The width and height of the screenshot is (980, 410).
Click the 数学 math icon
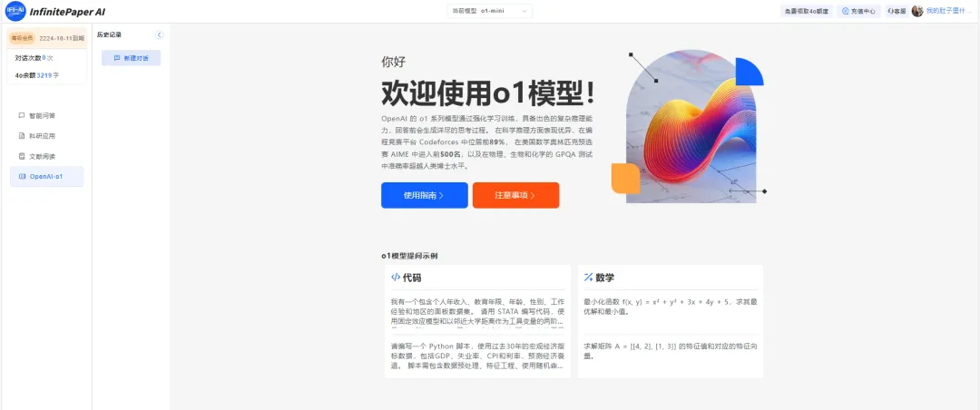pos(588,278)
